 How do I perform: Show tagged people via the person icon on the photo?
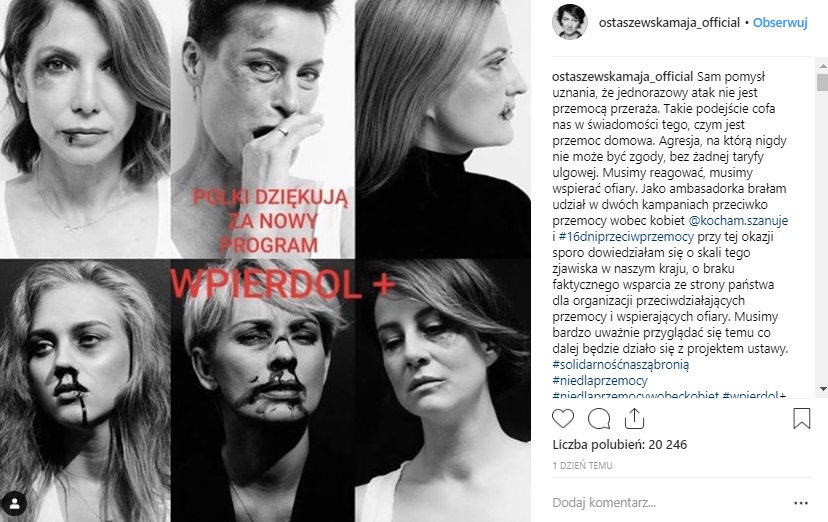15,504
